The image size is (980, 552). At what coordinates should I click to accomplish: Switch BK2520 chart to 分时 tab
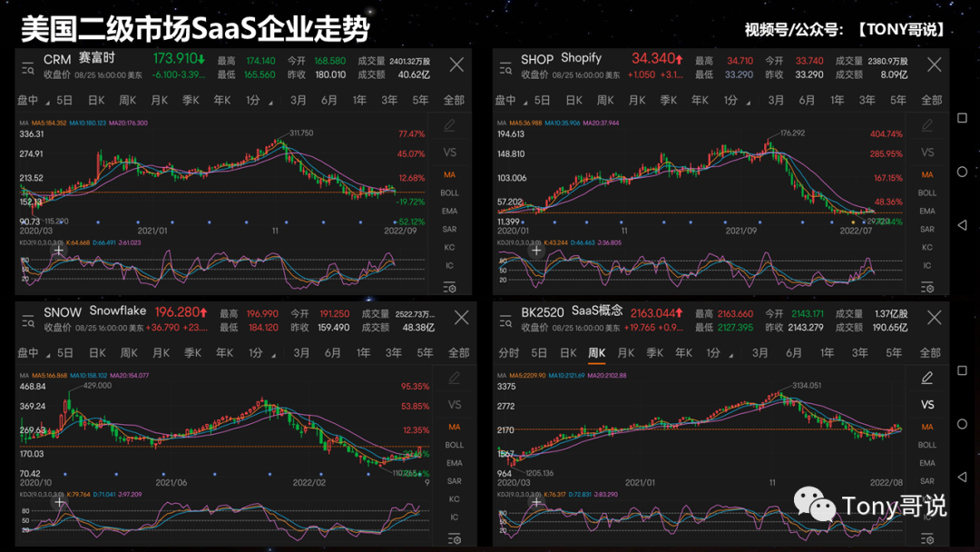[x=509, y=352]
